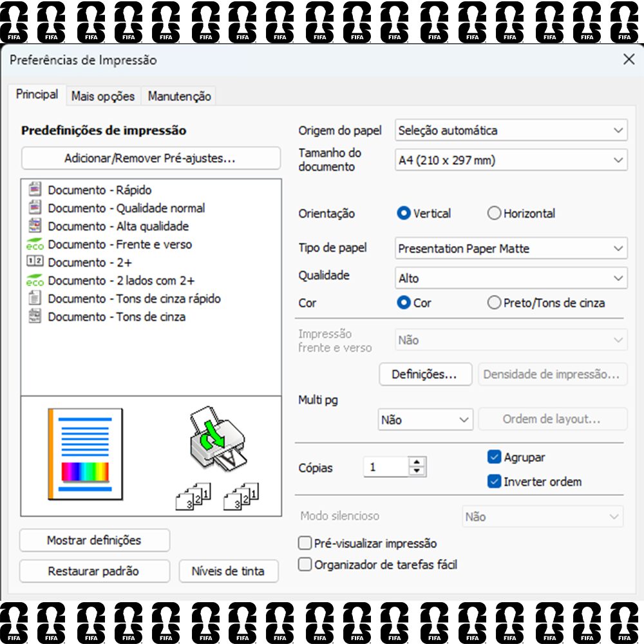Screen dimensions: 644x644
Task: Select Documento - Frente e verso preset
Action: [x=120, y=244]
